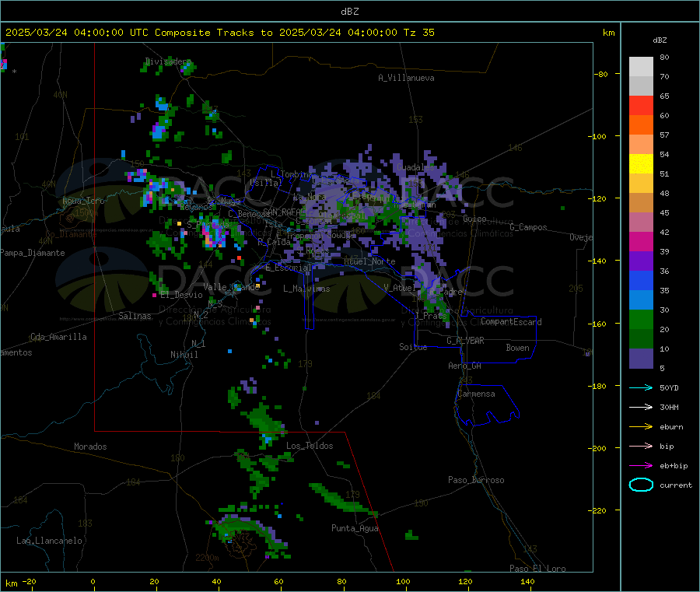Screen dimensions: 700x592
Task: Click the cyan current ellipse legend icon
Action: coord(641,485)
